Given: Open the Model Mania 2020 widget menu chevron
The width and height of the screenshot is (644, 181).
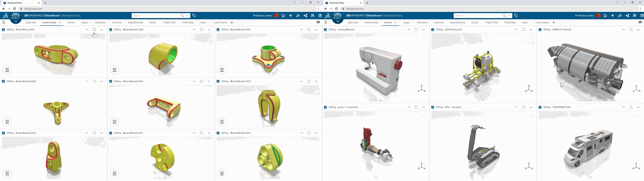Looking at the screenshot, I should point(102,81).
